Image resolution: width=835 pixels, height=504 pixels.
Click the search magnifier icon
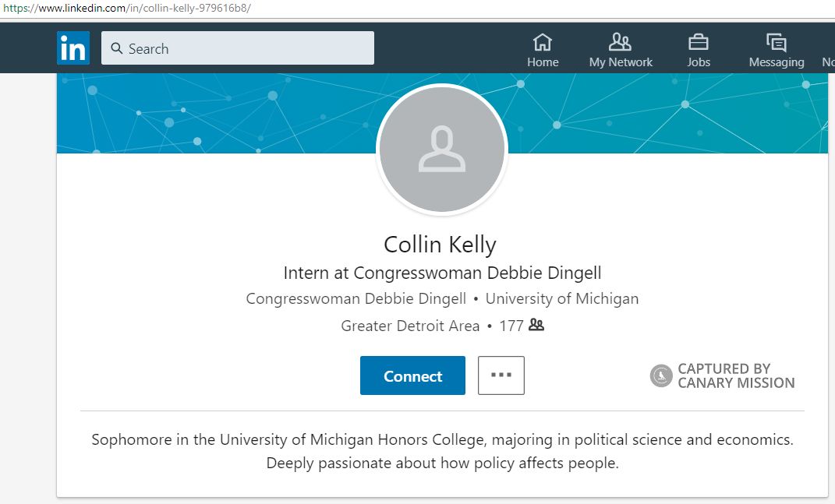(x=115, y=48)
